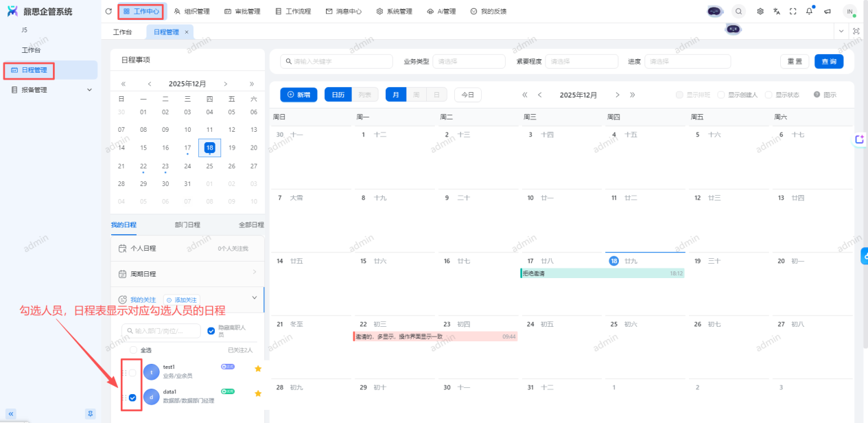Check the box beside test1
868x423 pixels.
pyautogui.click(x=132, y=372)
